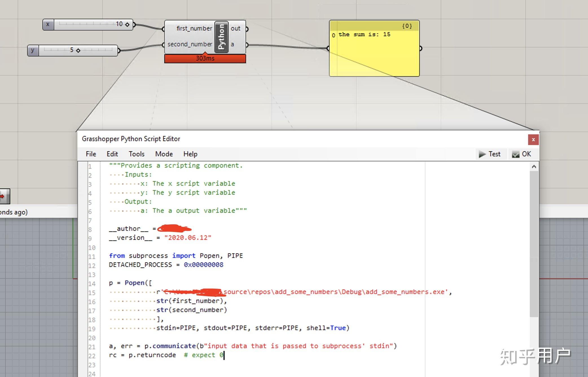Click the p.communicate code line

(x=253, y=346)
